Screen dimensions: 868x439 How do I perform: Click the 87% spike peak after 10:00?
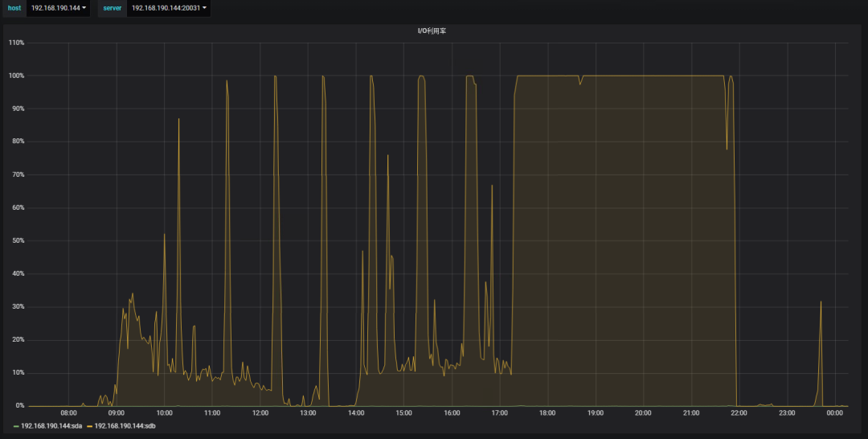(178, 119)
